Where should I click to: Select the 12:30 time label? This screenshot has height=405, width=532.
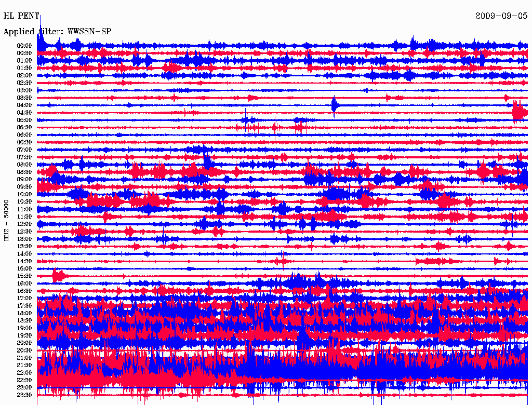pos(24,232)
